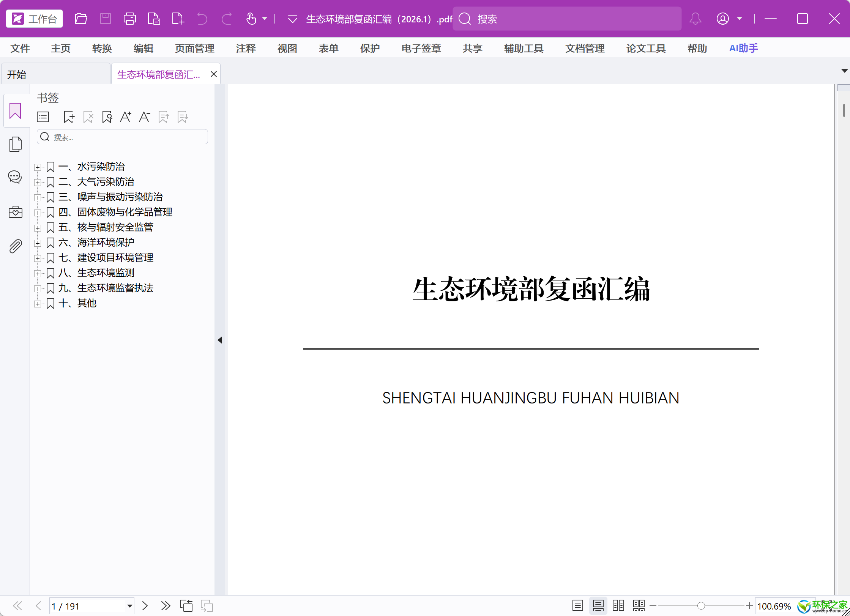850x616 pixels.
Task: Open the comments sidebar icon
Action: [15, 177]
